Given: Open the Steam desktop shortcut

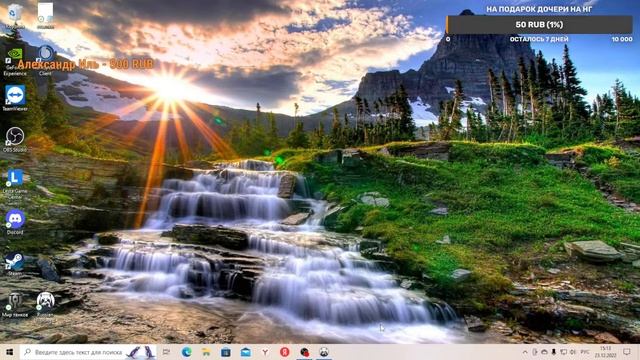Looking at the screenshot, I should coord(15,264).
